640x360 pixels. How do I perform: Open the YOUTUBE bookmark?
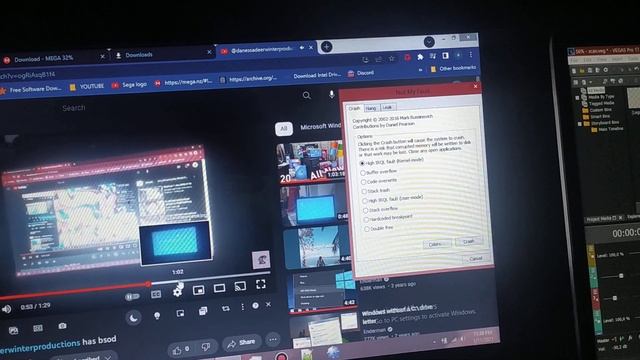pyautogui.click(x=87, y=87)
